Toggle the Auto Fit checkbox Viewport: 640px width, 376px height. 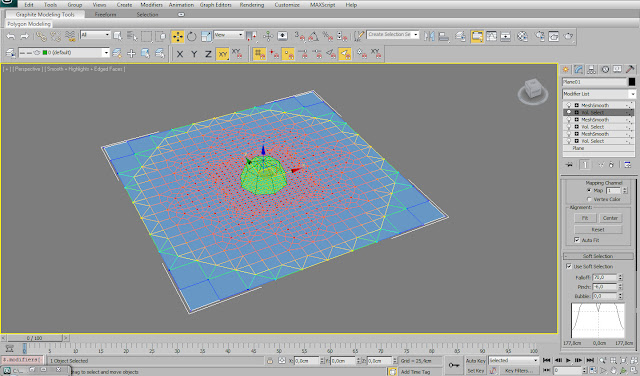(x=577, y=240)
